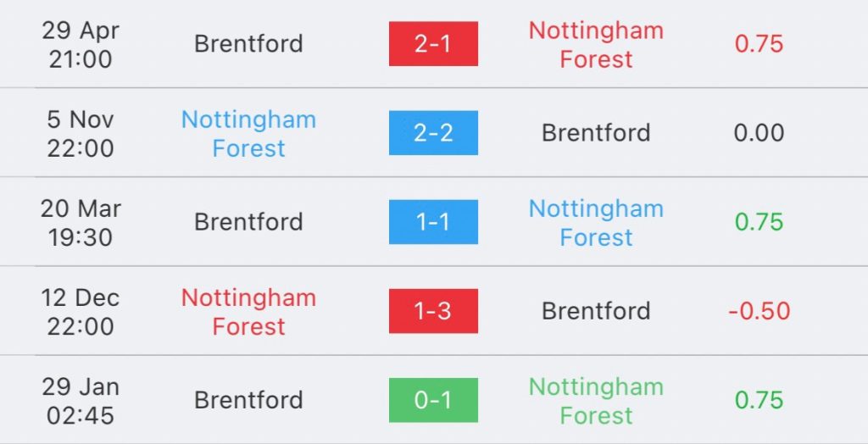868x444 pixels.
Task: Select Brentford in the 12 Dec row
Action: click(x=596, y=311)
